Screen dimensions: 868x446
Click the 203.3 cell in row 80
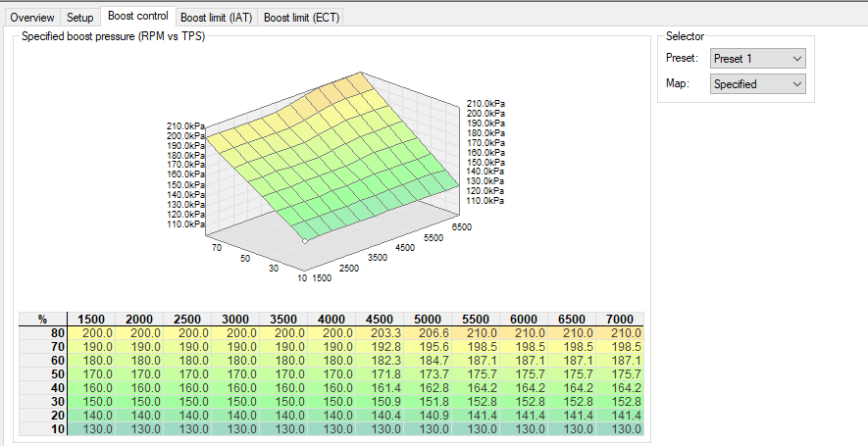380,333
